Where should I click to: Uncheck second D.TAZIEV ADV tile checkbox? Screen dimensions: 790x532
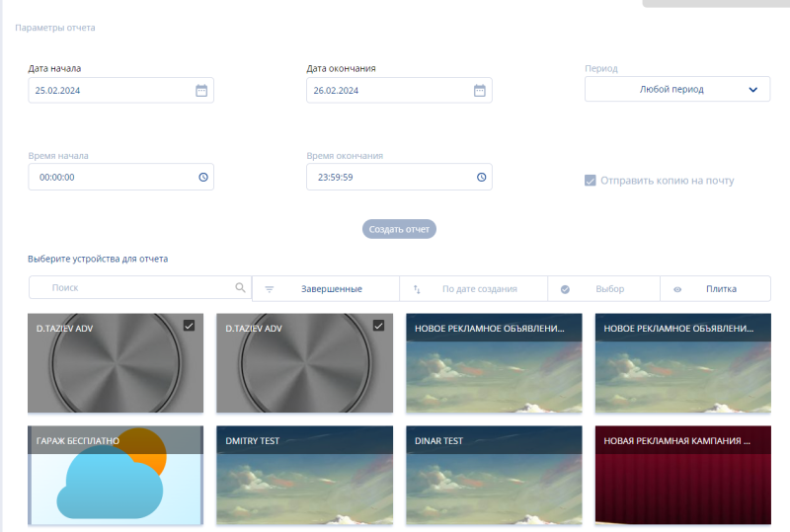[x=378, y=326]
